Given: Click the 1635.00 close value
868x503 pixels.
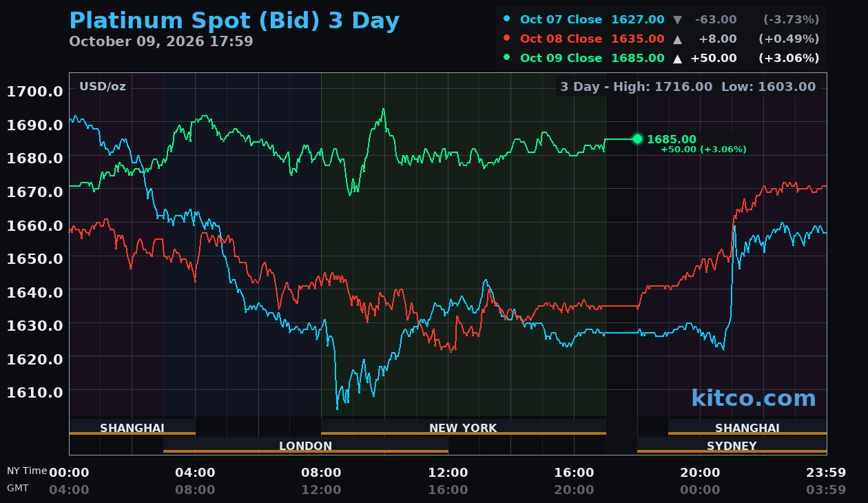Looking at the screenshot, I should point(638,39).
